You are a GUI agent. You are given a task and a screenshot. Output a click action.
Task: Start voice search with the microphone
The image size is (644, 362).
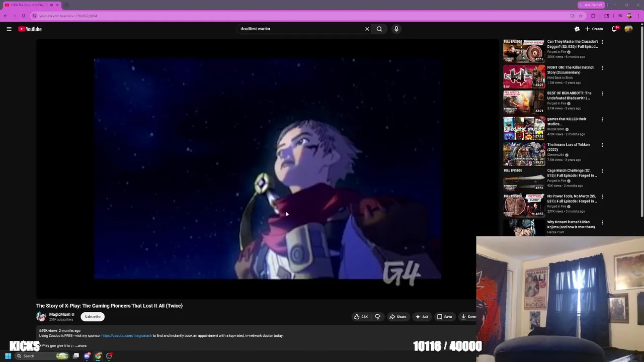(396, 29)
